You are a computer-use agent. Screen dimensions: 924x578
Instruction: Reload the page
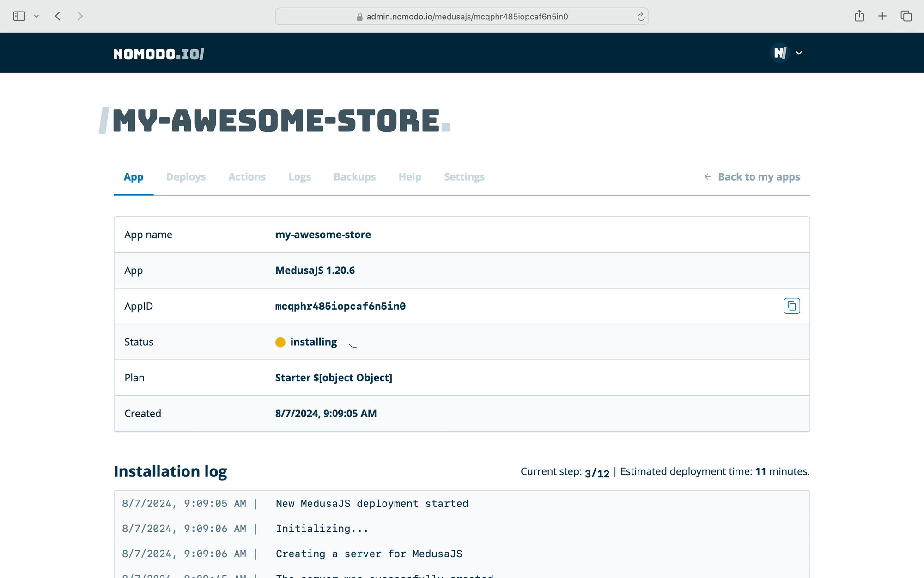coord(641,17)
